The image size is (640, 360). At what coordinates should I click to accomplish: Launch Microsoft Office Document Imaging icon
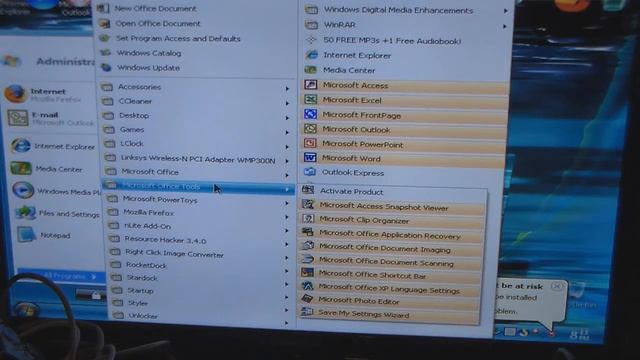coord(308,247)
